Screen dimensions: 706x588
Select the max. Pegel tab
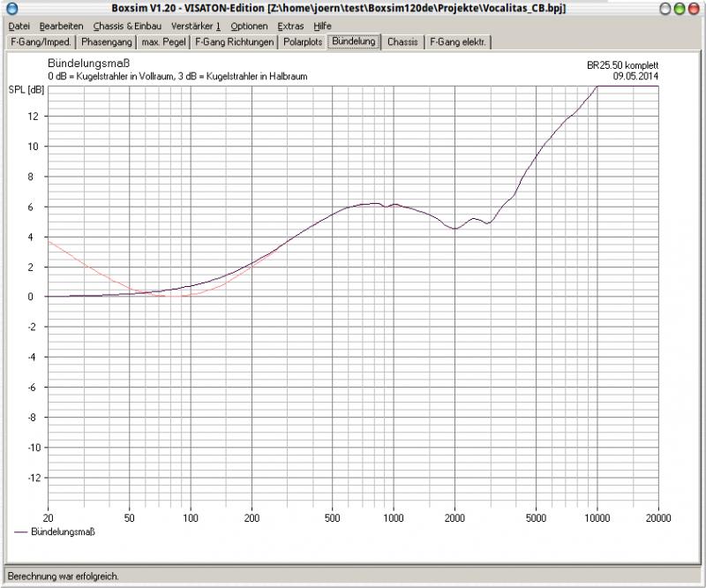[164, 41]
